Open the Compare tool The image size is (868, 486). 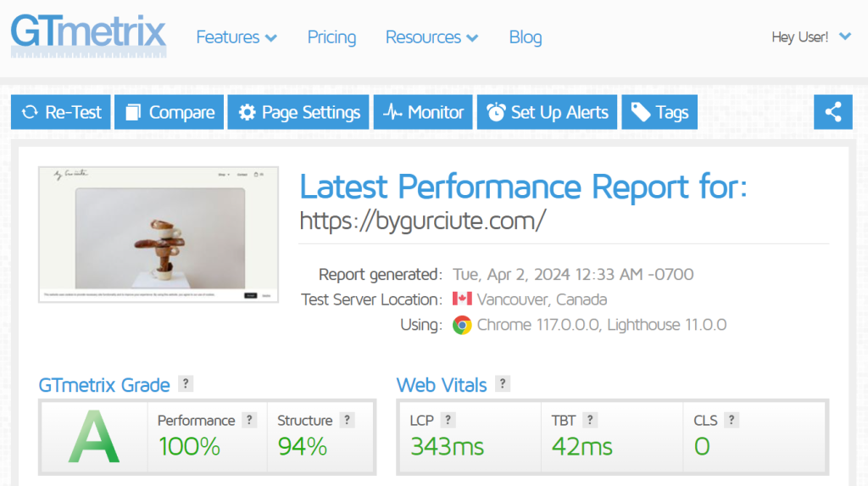pyautogui.click(x=170, y=112)
